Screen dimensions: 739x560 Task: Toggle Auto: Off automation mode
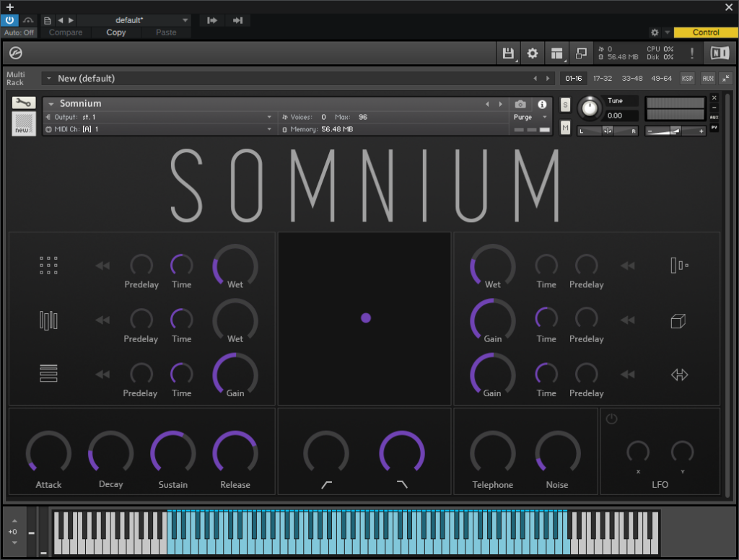19,32
